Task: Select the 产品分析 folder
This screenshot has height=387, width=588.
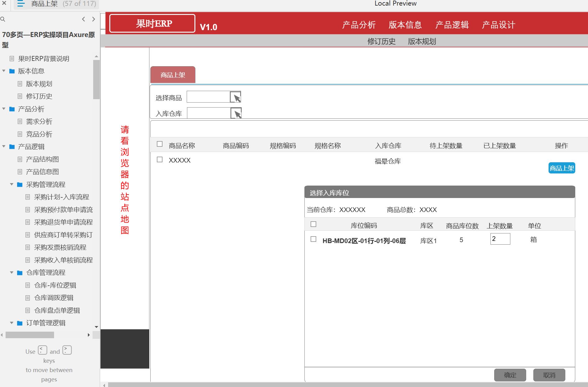Action: 31,109
